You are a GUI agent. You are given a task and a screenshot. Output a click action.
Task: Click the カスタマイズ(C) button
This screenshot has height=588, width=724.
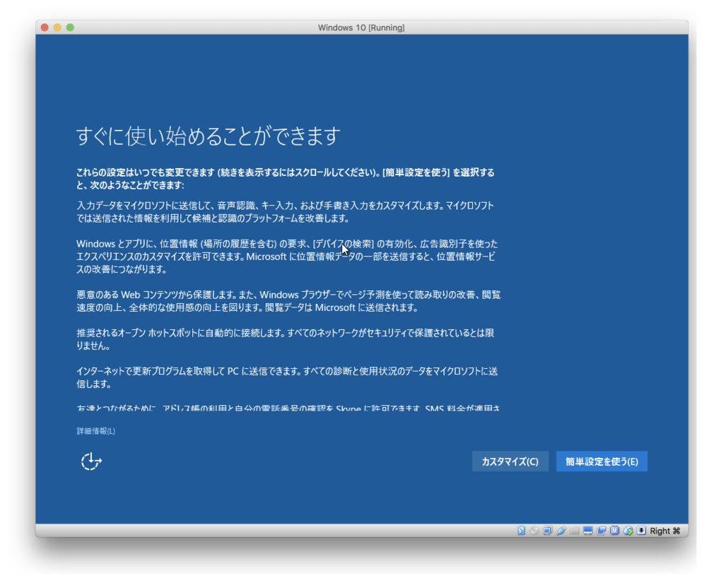coord(510,461)
